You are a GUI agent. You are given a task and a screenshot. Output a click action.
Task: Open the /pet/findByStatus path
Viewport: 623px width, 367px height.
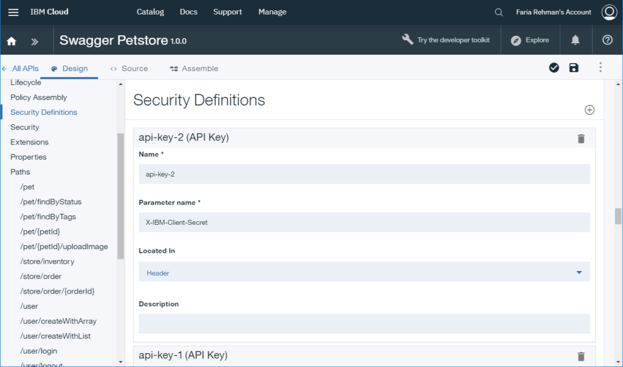coord(51,202)
